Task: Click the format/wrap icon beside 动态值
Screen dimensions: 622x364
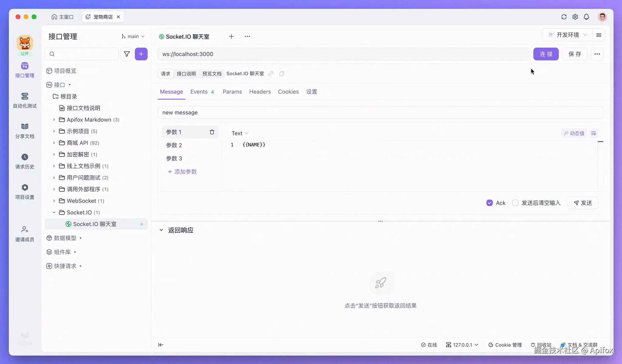Action: pyautogui.click(x=593, y=133)
